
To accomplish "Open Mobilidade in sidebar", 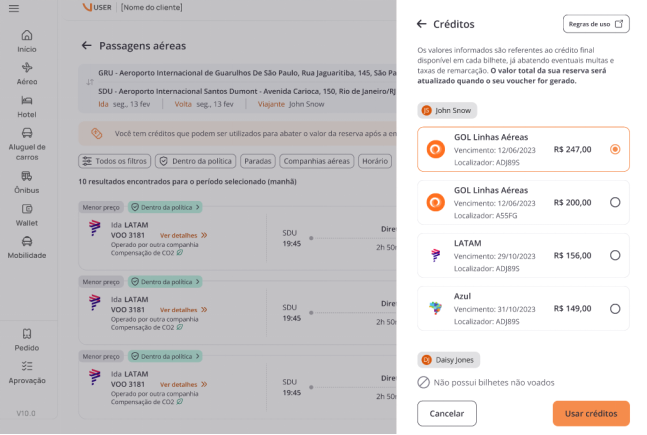I will [x=27, y=247].
